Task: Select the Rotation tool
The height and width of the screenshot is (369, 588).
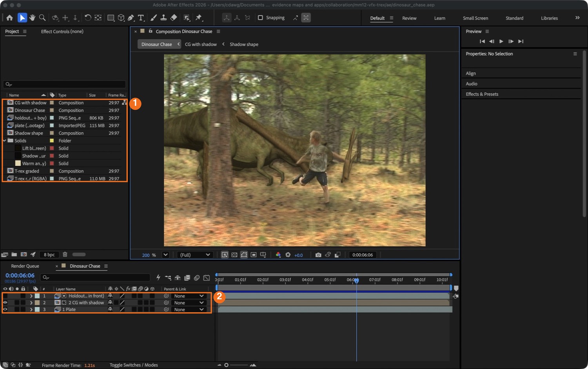Action: (88, 18)
